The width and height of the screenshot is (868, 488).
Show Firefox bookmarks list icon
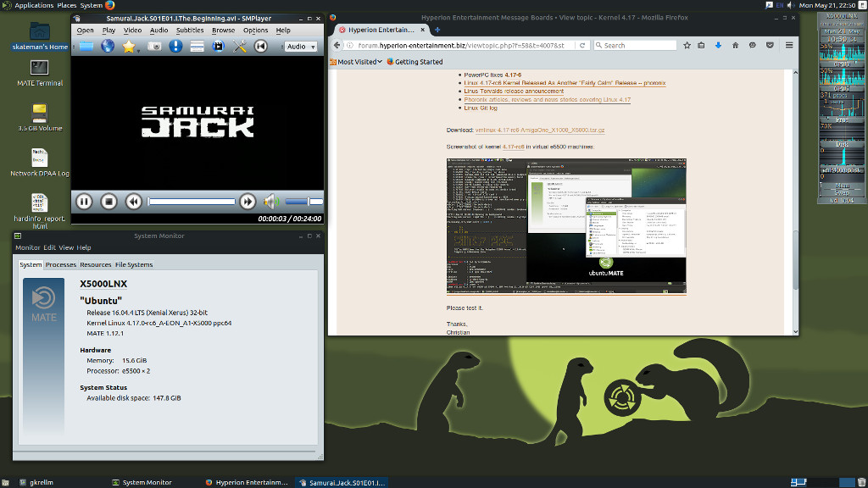[x=701, y=46]
